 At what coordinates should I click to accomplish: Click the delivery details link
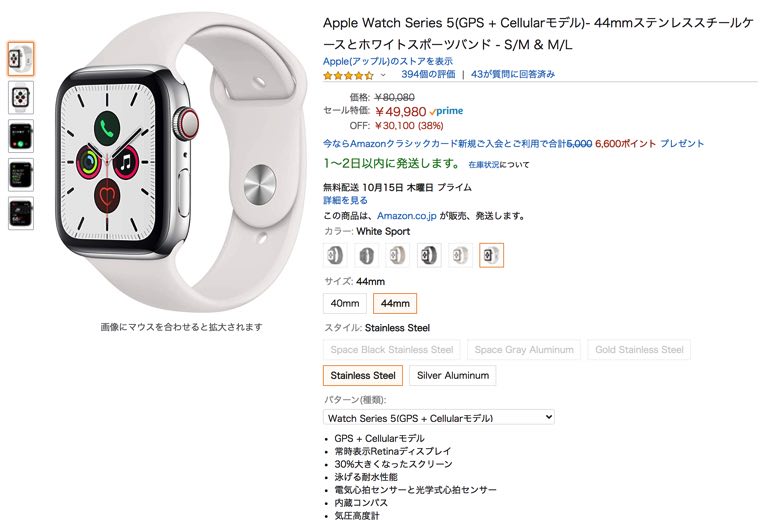click(345, 200)
